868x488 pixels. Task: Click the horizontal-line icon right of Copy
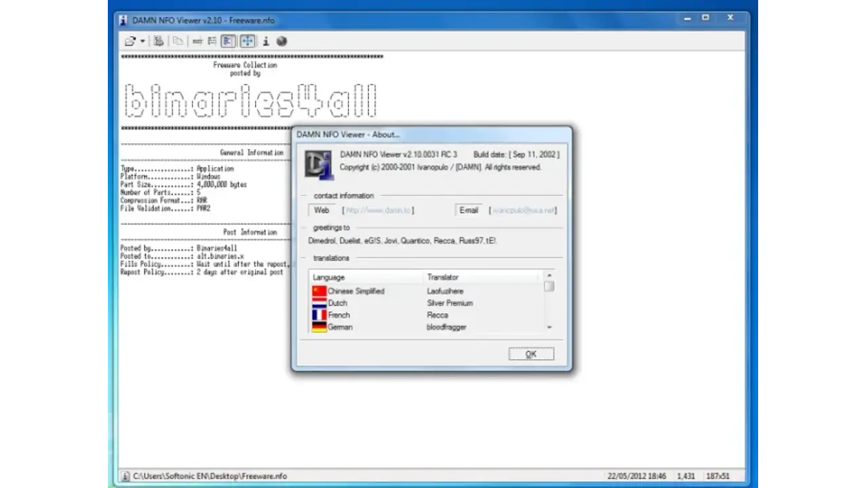[x=197, y=41]
